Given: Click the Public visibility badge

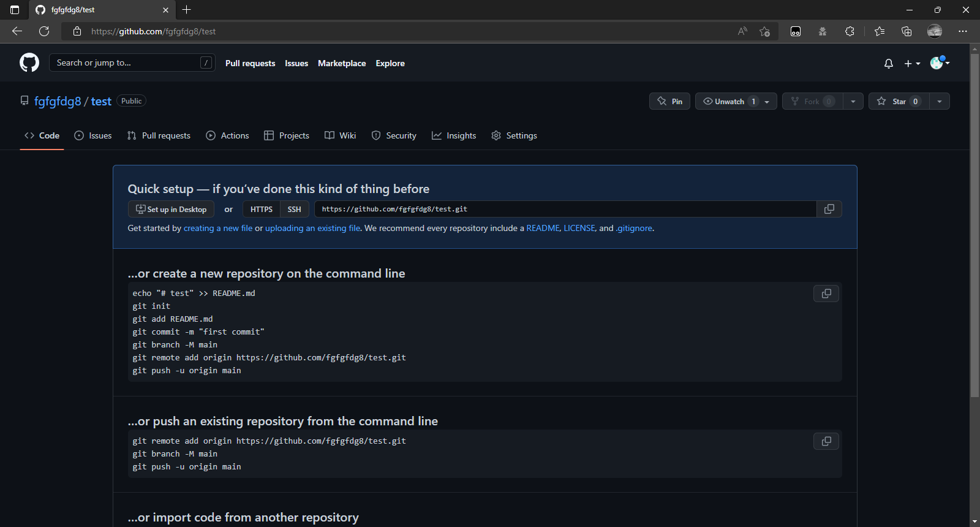Looking at the screenshot, I should tap(132, 101).
